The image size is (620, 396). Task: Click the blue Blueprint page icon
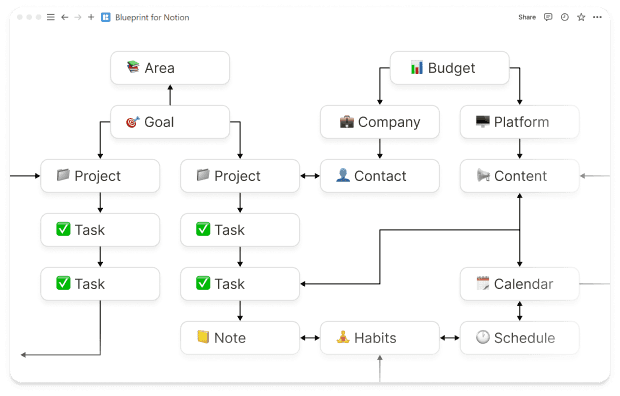[106, 17]
